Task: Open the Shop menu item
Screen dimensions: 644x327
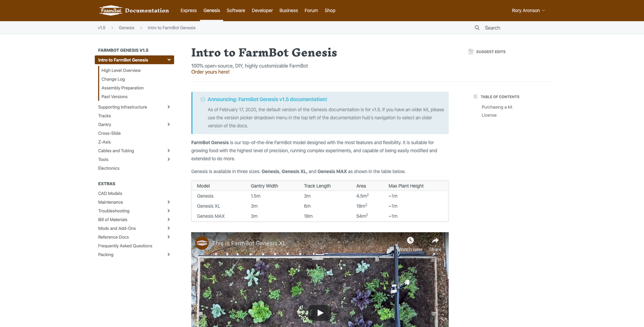Action: (x=330, y=10)
